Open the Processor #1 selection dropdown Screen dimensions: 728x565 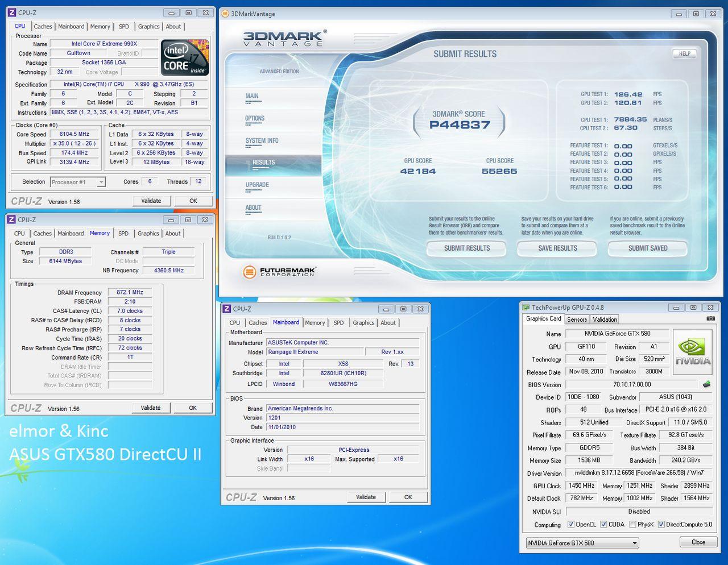point(78,182)
